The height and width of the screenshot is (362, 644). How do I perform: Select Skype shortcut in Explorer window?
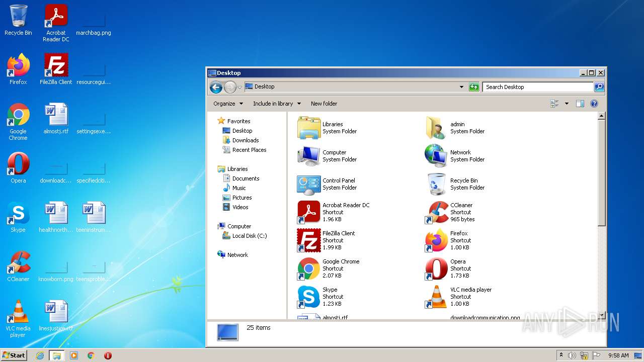point(309,297)
